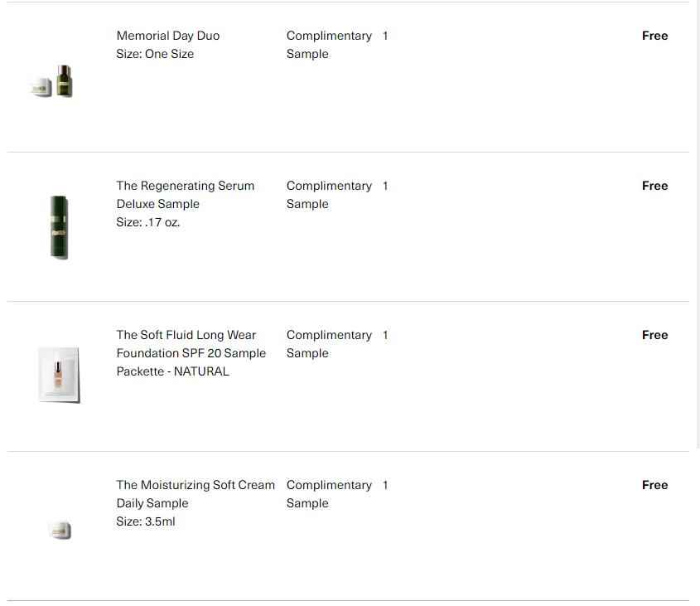Click the Size: 3.5ml label
This screenshot has height=606, width=700.
click(146, 521)
